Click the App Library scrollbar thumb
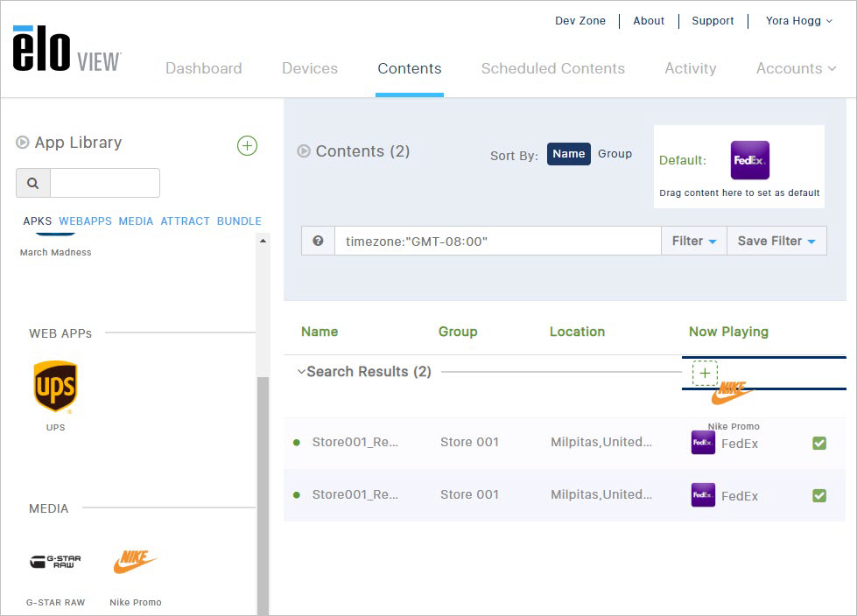 (263, 496)
